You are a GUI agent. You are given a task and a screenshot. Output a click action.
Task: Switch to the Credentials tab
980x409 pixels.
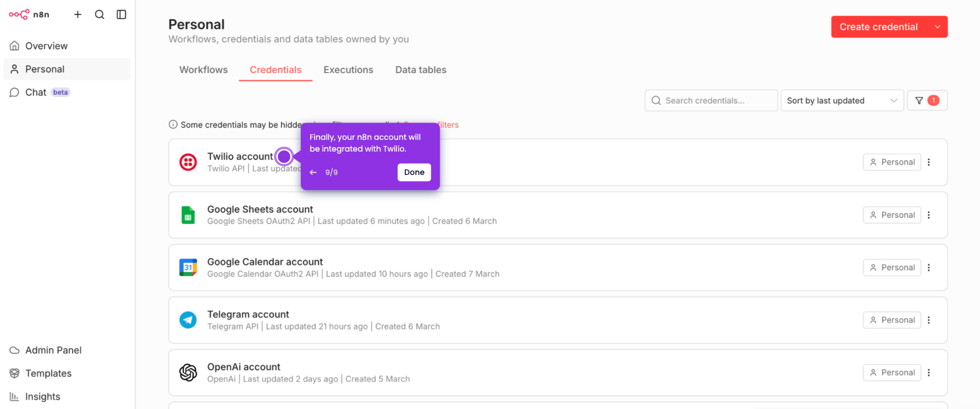tap(276, 70)
